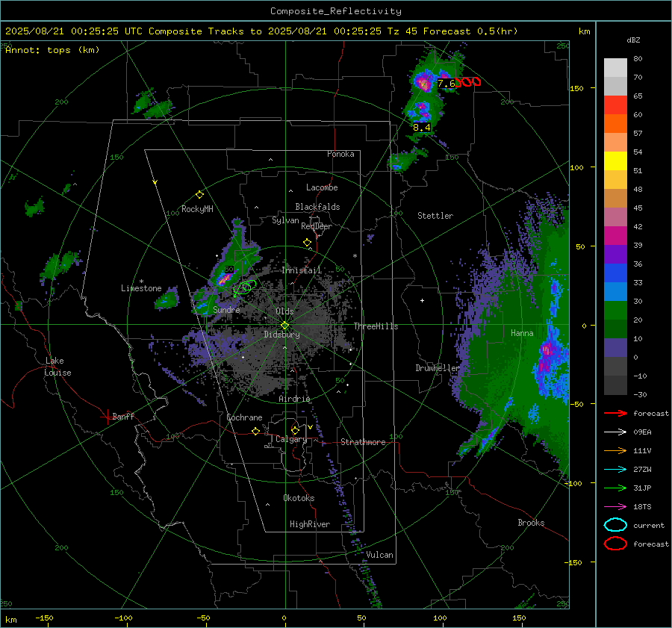The height and width of the screenshot is (628, 672).
Task: Click the red forecast arrow in legend
Action: pyautogui.click(x=615, y=413)
